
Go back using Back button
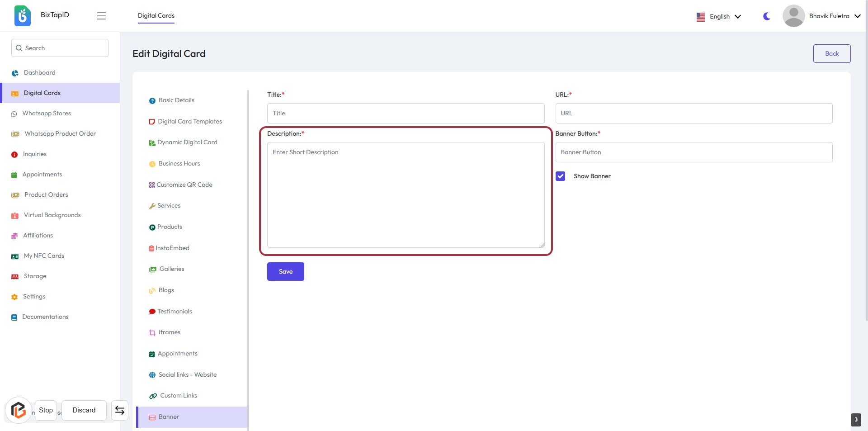[831, 54]
